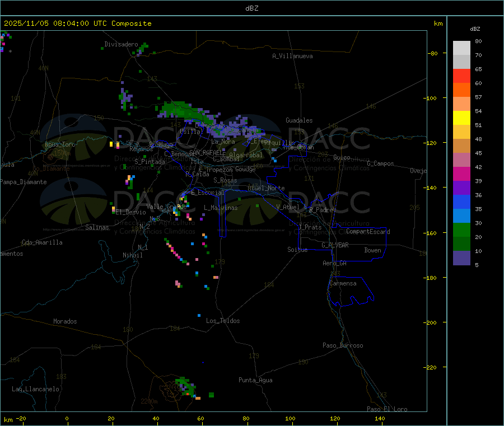Click the G_ALVEAR label
504x426 pixels.
[335, 245]
